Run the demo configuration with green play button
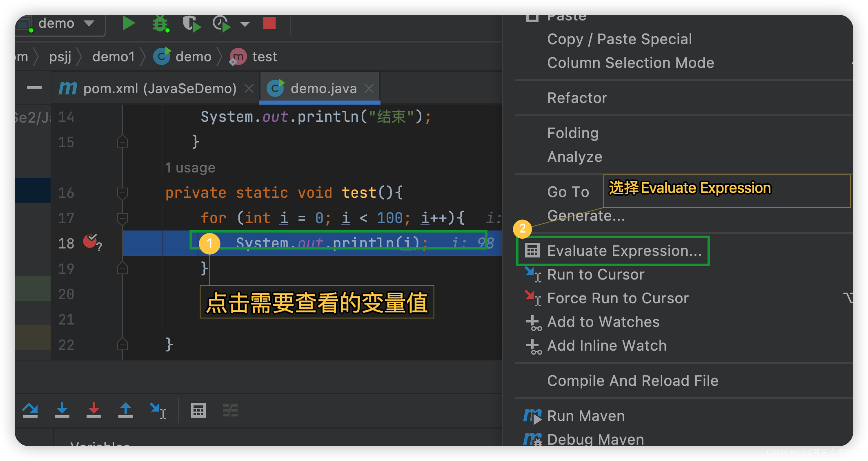 coord(129,23)
